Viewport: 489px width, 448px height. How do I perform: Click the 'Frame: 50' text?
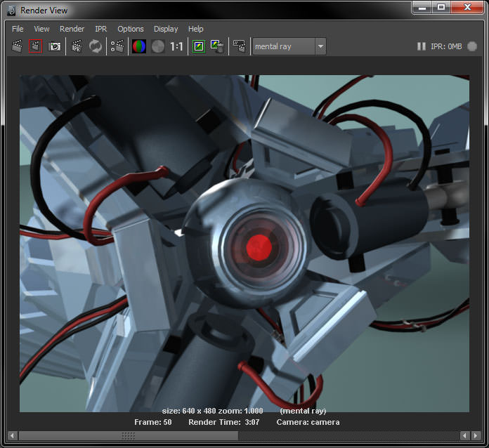coord(153,422)
